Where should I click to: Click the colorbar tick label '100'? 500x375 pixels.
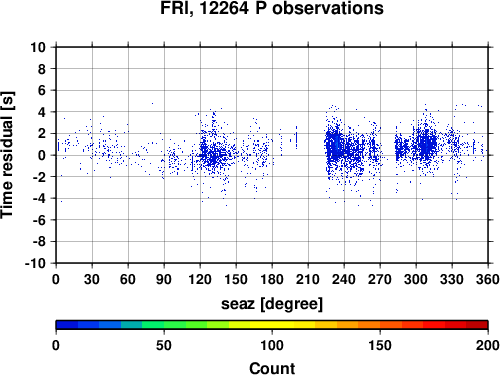272,346
